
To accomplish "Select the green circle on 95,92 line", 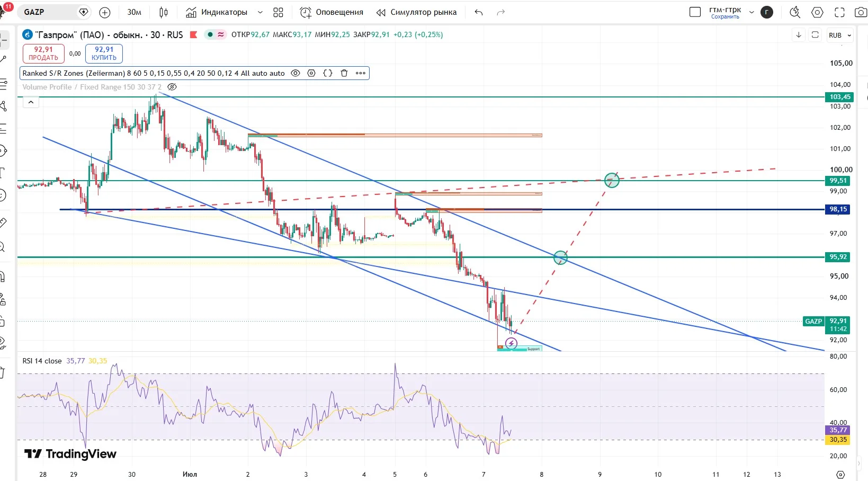I will click(560, 258).
